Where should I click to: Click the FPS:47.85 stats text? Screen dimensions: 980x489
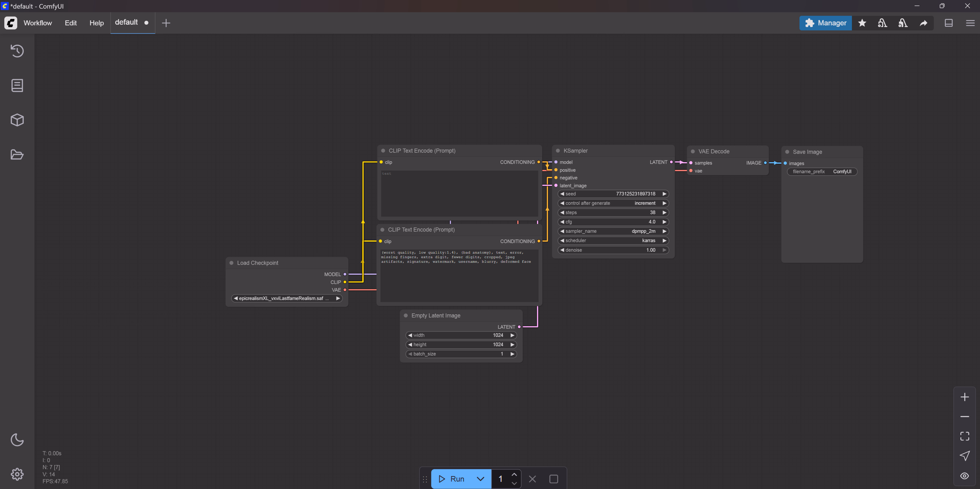point(55,481)
